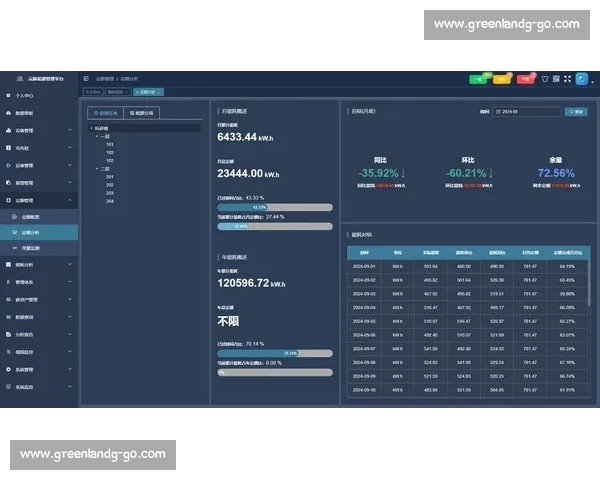
Task: Click the blue search button beside date
Action: [575, 112]
